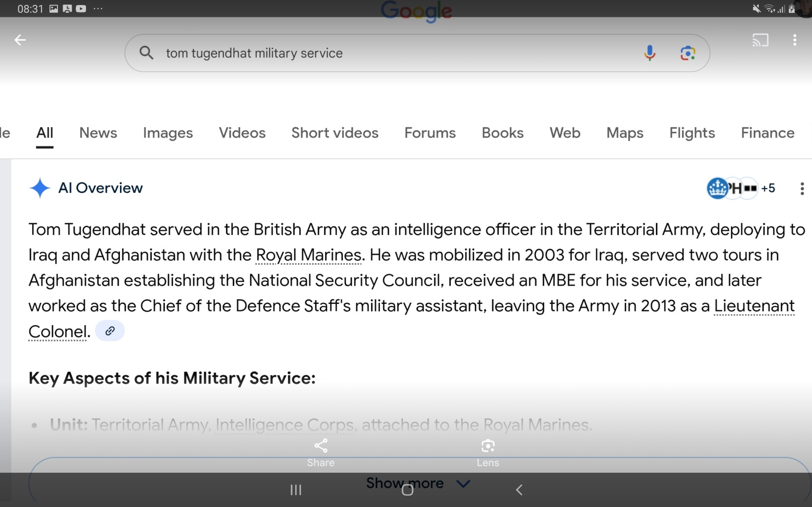Viewport: 812px width, 507px height.
Task: Switch to the News tab
Action: tap(98, 133)
